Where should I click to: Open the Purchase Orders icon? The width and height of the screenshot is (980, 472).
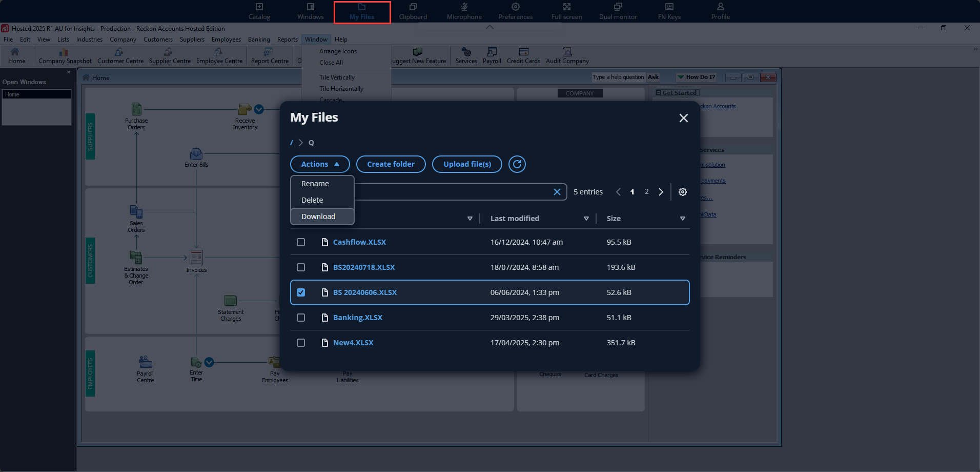(x=136, y=110)
